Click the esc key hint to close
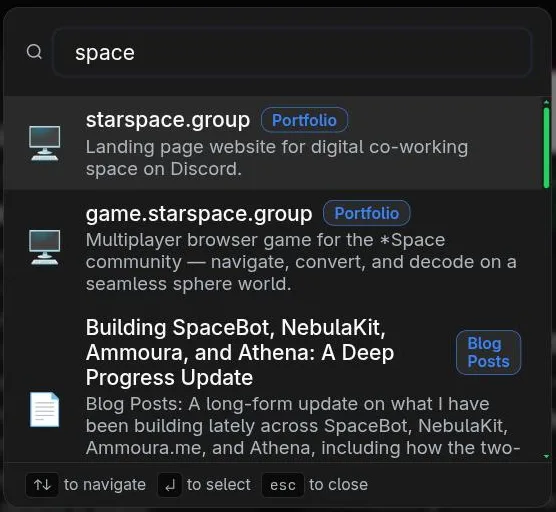 283,485
